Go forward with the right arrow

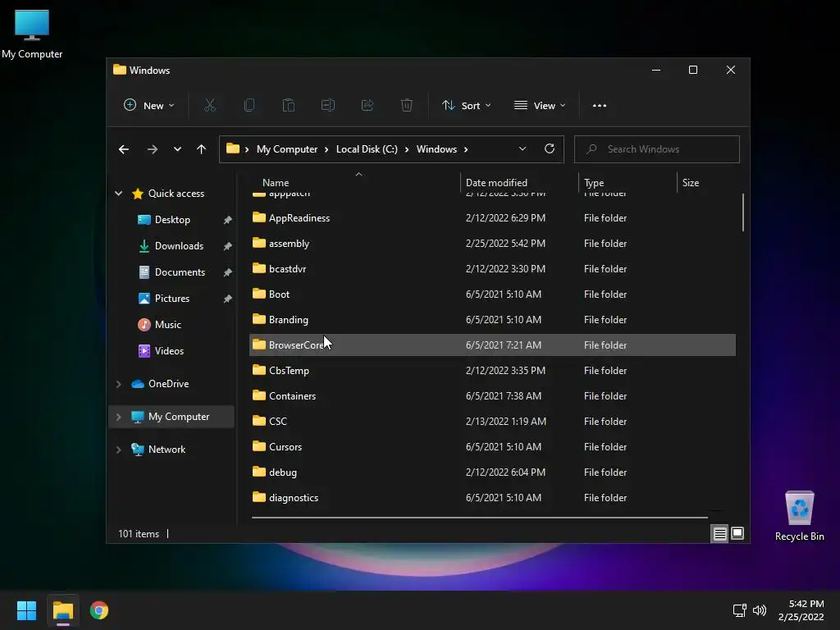[152, 149]
